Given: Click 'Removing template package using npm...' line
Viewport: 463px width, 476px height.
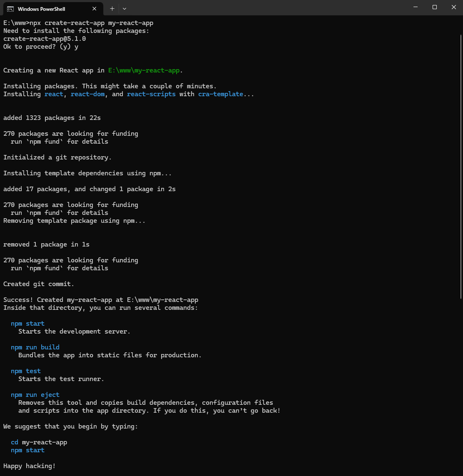Looking at the screenshot, I should pyautogui.click(x=75, y=221).
